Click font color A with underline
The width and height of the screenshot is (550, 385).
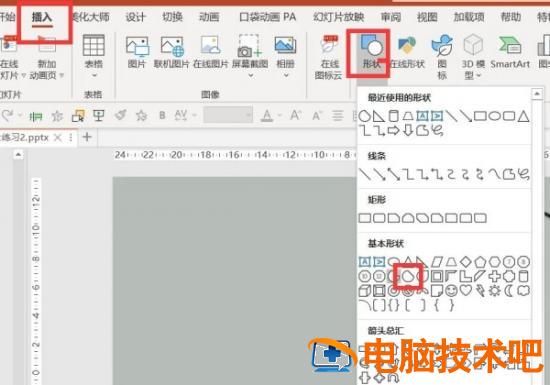click(x=267, y=115)
